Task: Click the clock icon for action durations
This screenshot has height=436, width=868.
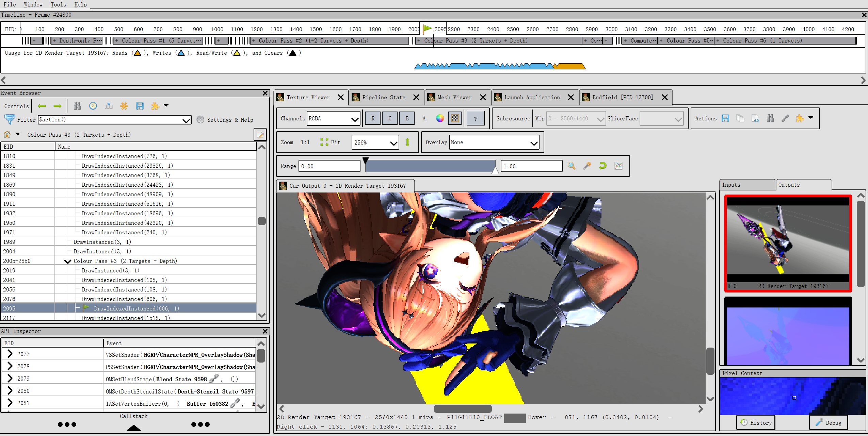Action: pos(93,106)
